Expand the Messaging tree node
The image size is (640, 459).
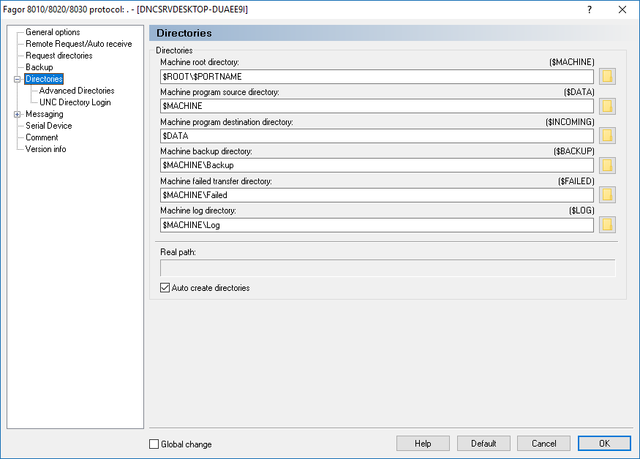click(x=17, y=114)
